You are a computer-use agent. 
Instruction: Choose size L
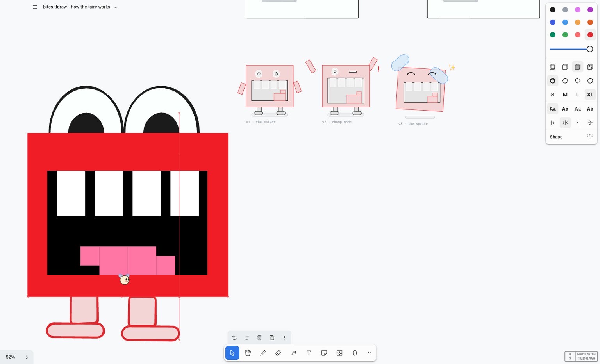pyautogui.click(x=577, y=95)
